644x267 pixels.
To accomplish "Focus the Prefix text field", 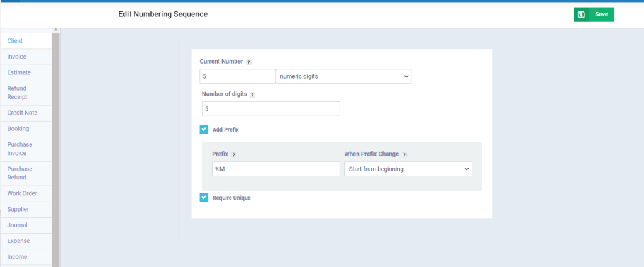I will click(x=275, y=169).
